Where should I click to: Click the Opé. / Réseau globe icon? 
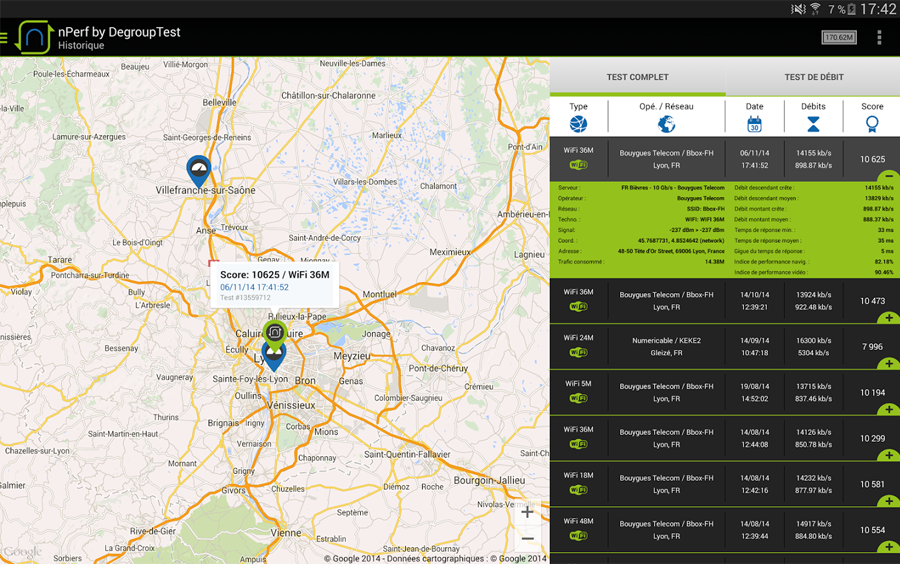[x=666, y=124]
